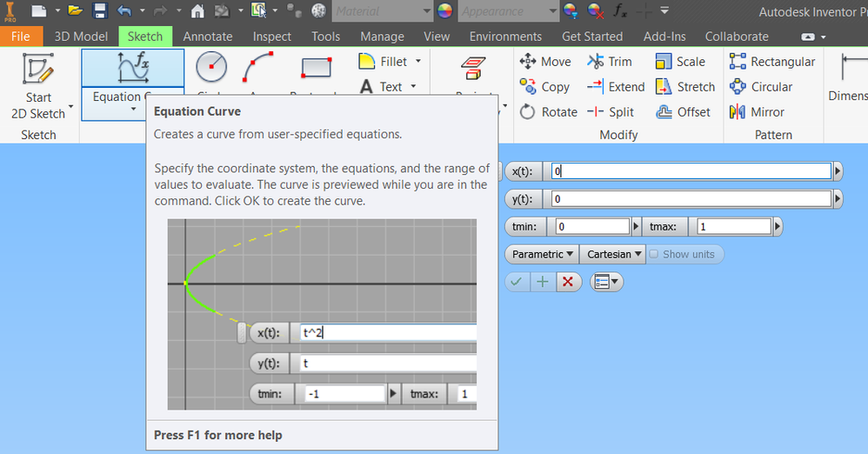
Task: Click the tmax value field
Action: coord(734,226)
